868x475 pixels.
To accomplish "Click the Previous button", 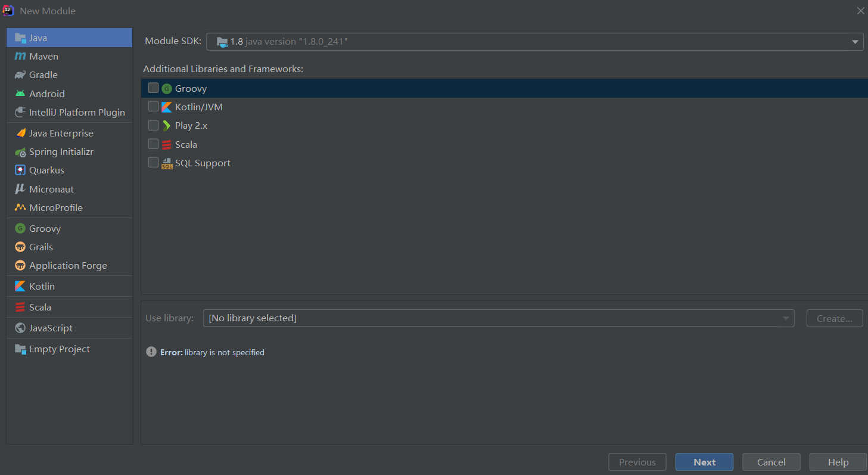I will click(x=637, y=462).
